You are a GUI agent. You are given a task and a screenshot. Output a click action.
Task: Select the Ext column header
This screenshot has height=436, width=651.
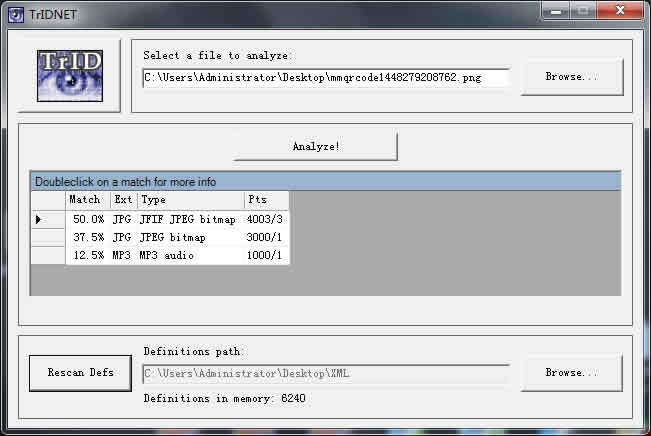[123, 200]
